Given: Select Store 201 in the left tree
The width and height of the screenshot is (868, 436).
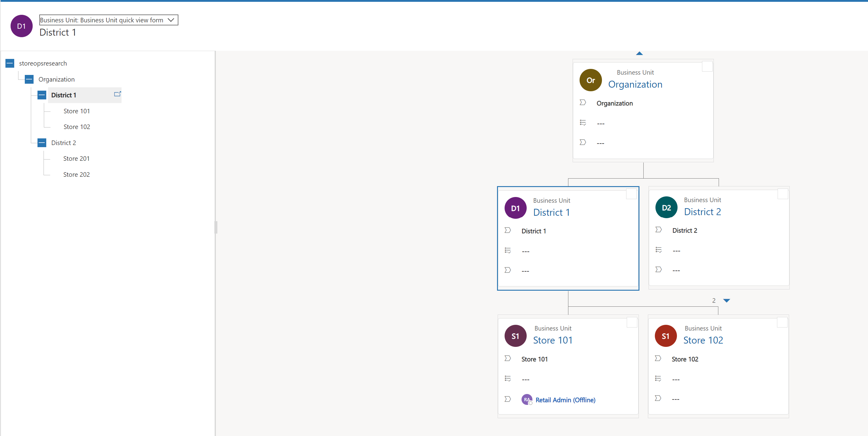Looking at the screenshot, I should pos(77,159).
